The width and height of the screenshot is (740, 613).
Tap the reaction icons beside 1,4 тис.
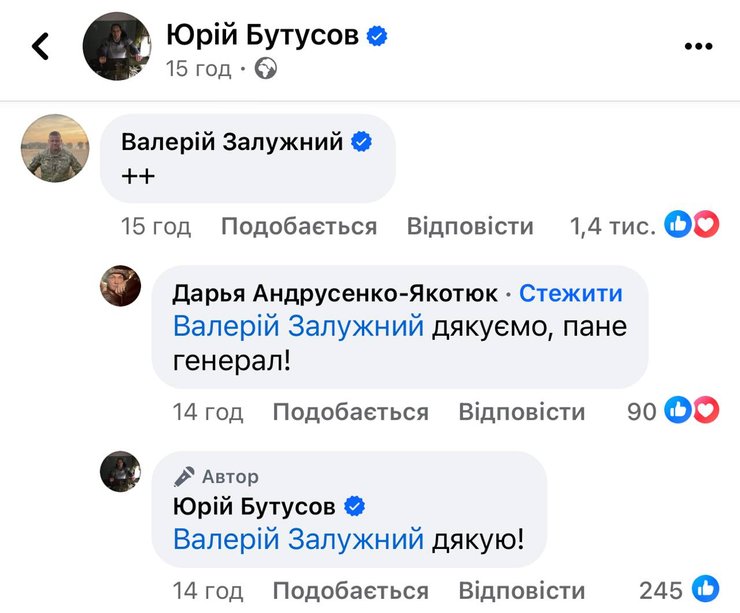point(692,226)
